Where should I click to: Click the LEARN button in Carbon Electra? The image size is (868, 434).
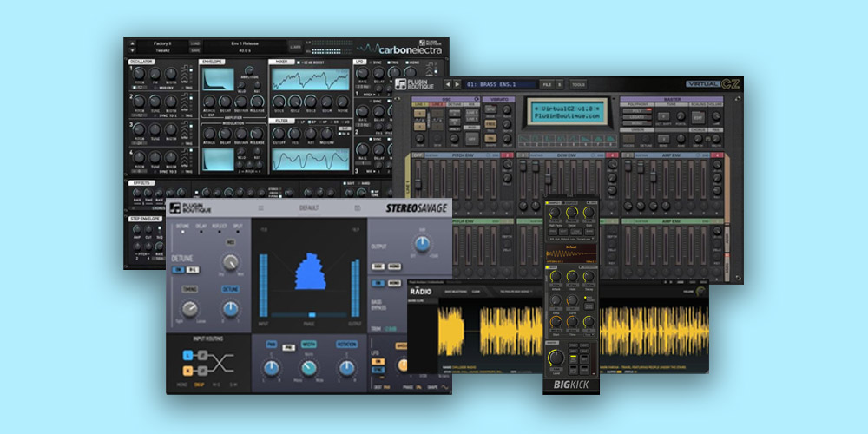pos(296,47)
